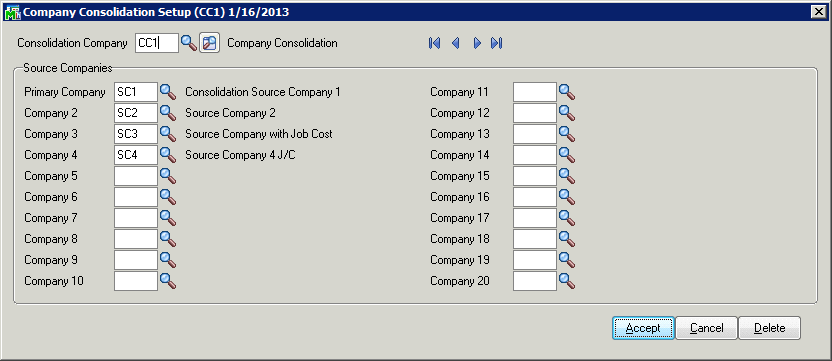Image resolution: width=832 pixels, height=361 pixels.
Task: Delete the CC1 consolidation record
Action: [x=769, y=328]
